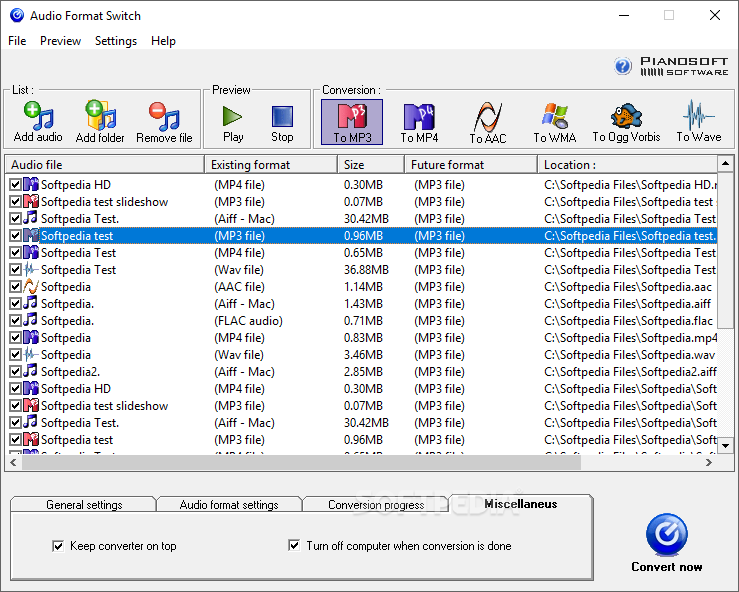Select To MP4 conversion
The image size is (739, 592).
click(419, 122)
